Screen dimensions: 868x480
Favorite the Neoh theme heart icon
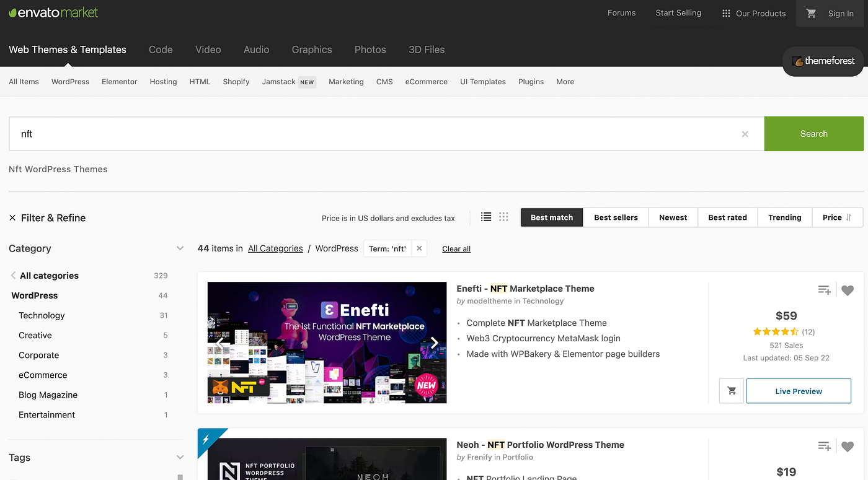(x=848, y=446)
